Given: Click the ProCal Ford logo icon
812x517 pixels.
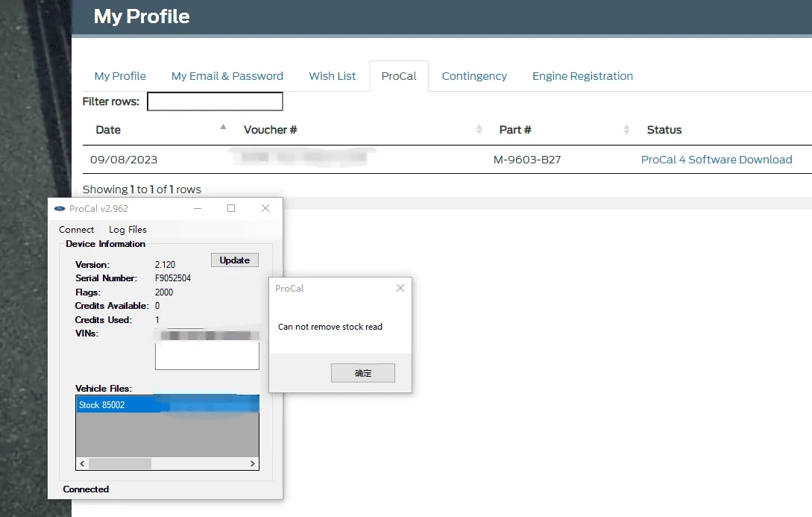Looking at the screenshot, I should tap(60, 209).
